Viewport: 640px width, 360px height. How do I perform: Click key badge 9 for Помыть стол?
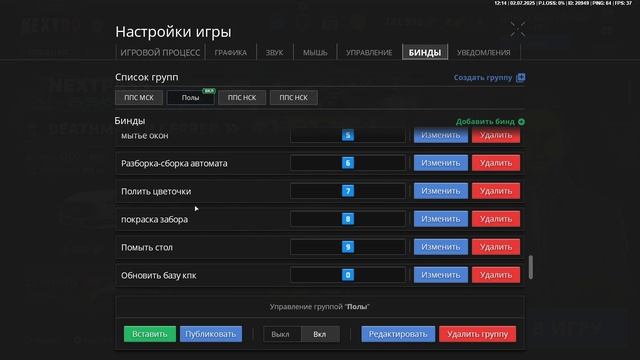tap(348, 247)
